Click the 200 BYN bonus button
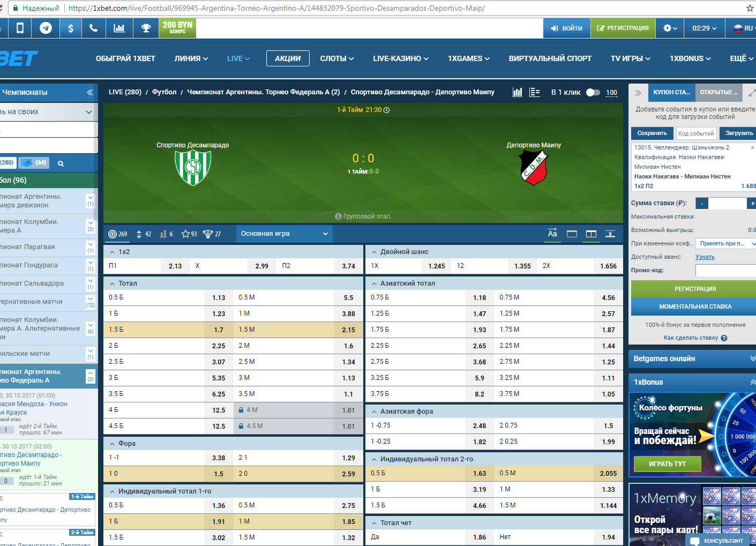The image size is (756, 546). (177, 28)
